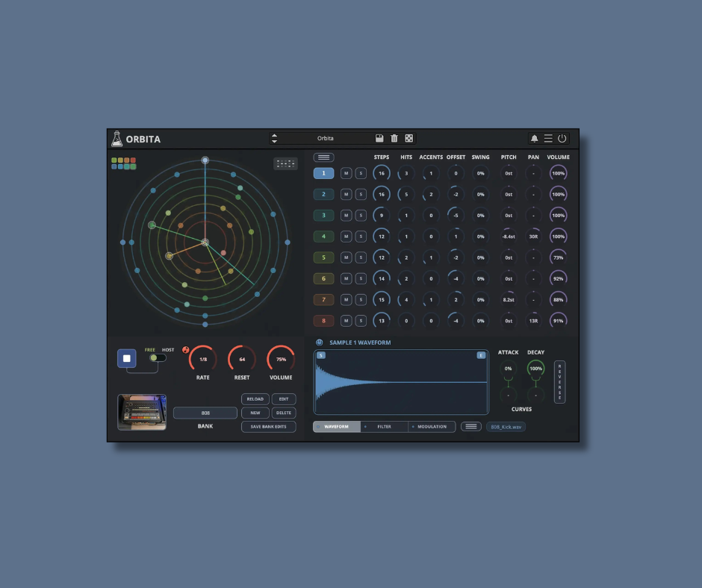
Task: Click the Attack knob at 0%
Action: tap(508, 369)
